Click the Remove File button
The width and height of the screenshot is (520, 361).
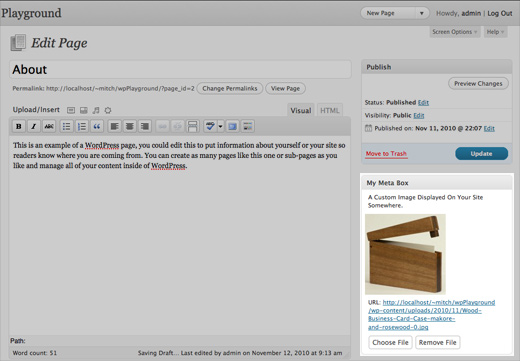[437, 342]
